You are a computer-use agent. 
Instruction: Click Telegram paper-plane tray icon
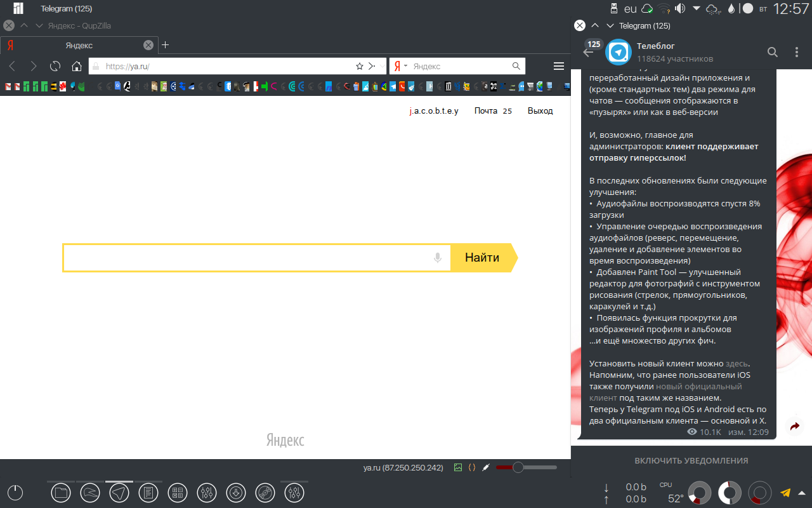point(785,492)
